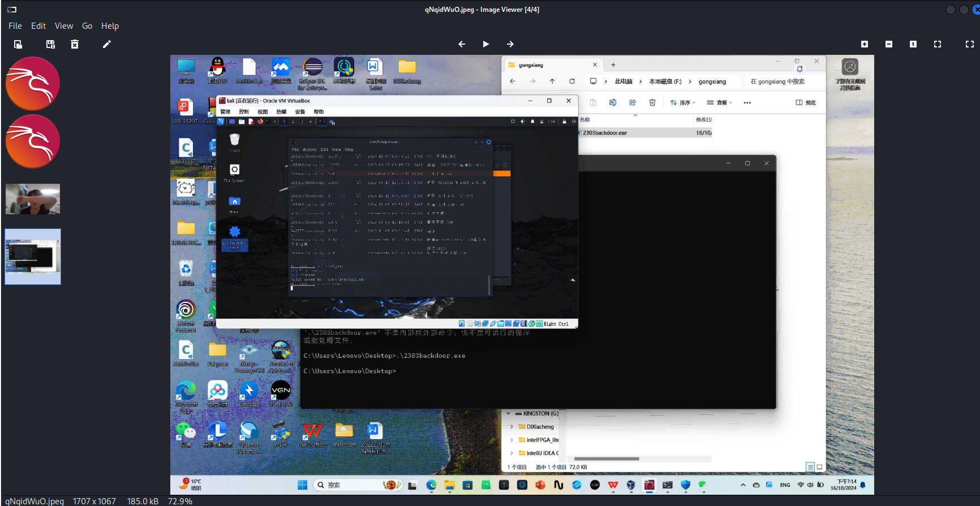The height and width of the screenshot is (506, 980).
Task: Go to the next image arrow
Action: (510, 44)
